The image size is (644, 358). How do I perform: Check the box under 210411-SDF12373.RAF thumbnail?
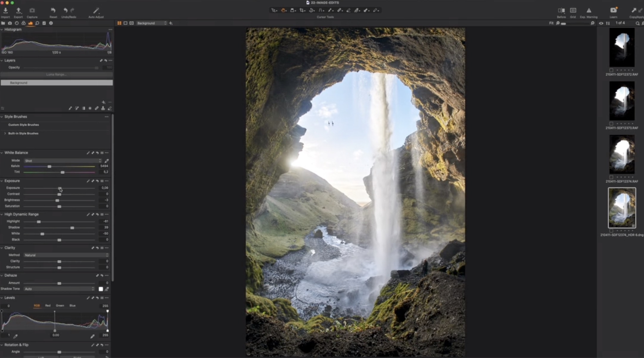pos(611,124)
